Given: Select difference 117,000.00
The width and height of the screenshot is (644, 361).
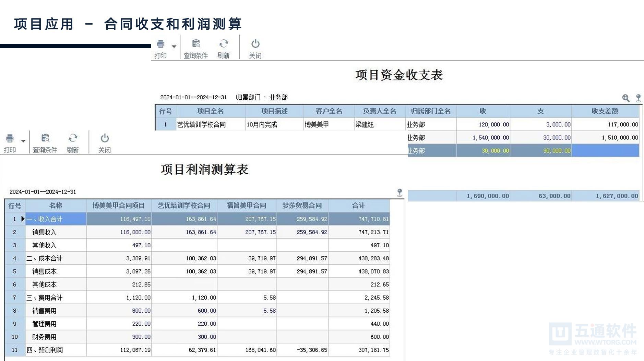Looking at the screenshot, I should coord(605,124).
